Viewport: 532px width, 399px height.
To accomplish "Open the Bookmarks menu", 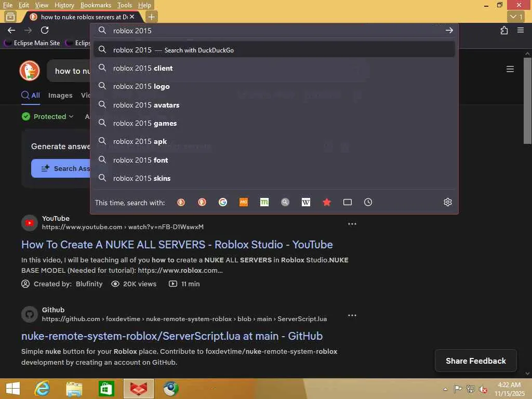I will (96, 5).
